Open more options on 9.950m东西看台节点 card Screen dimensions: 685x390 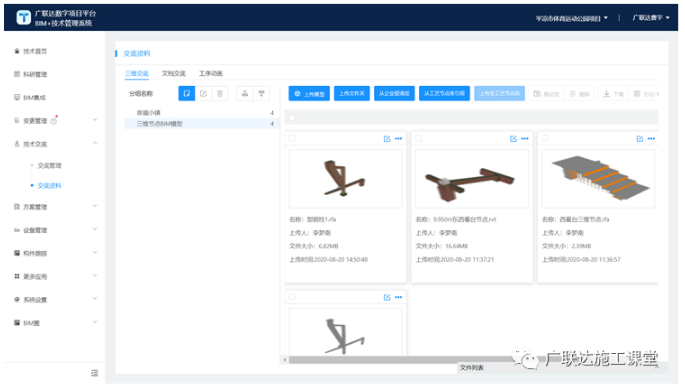pos(525,139)
